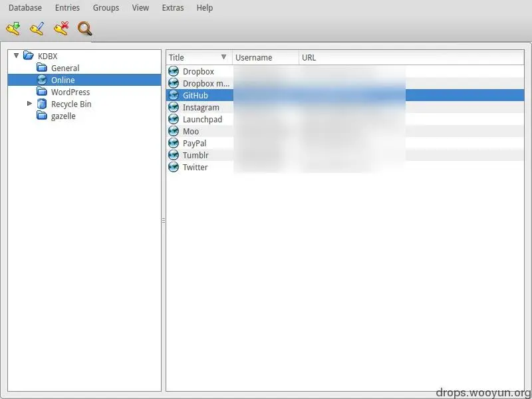This screenshot has height=399, width=532.
Task: Open the Groups menu
Action: 106,8
